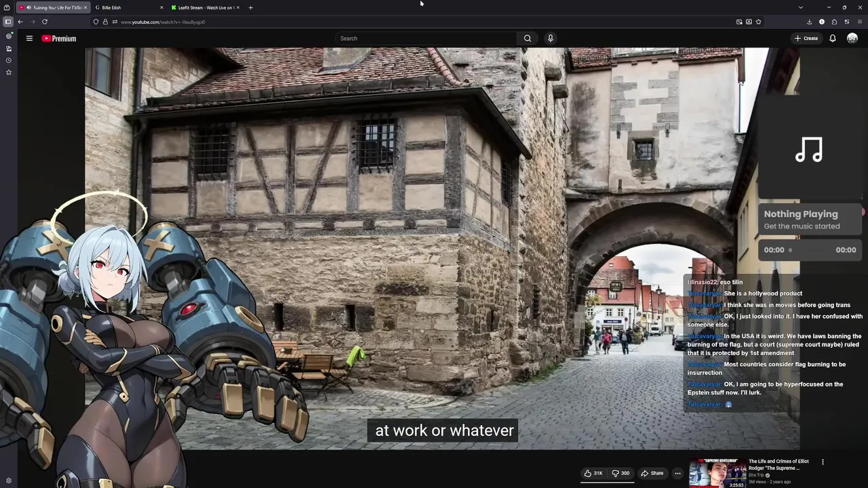
Task: Toggle the sidebar panel button
Action: coord(8,22)
